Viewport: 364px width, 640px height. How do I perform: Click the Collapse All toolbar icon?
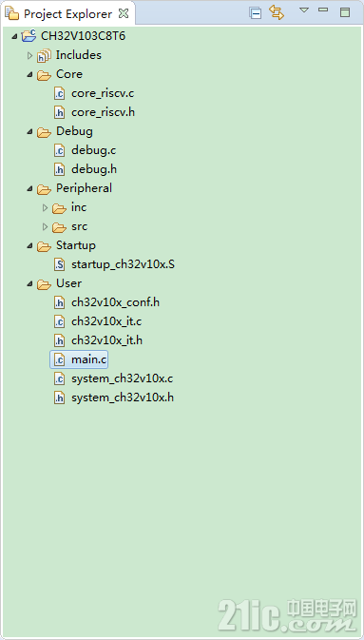pyautogui.click(x=256, y=13)
